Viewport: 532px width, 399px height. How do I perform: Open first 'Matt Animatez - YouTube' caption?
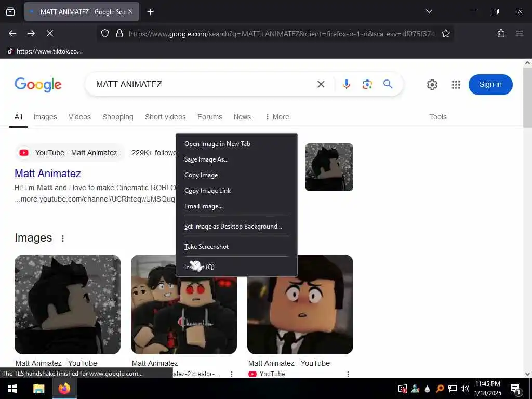(x=56, y=363)
